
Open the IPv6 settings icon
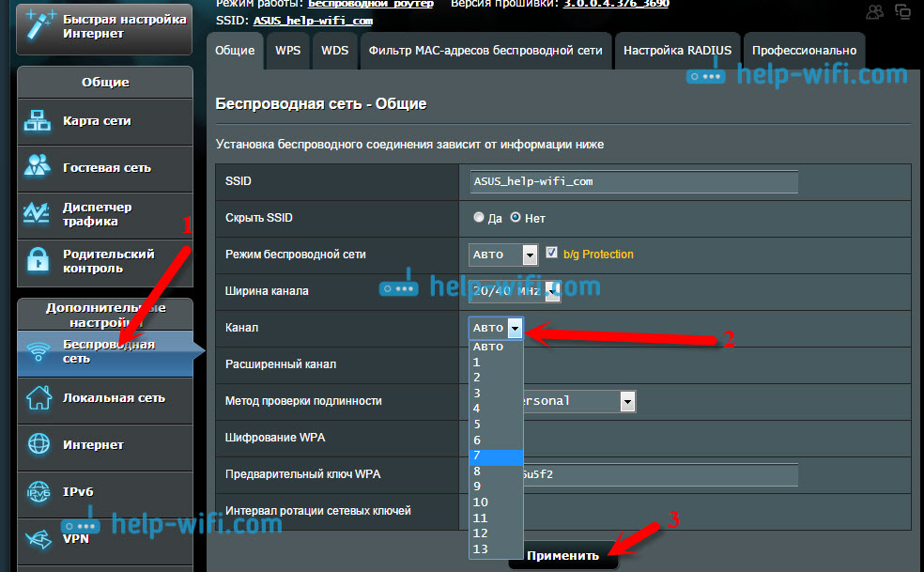coord(38,492)
